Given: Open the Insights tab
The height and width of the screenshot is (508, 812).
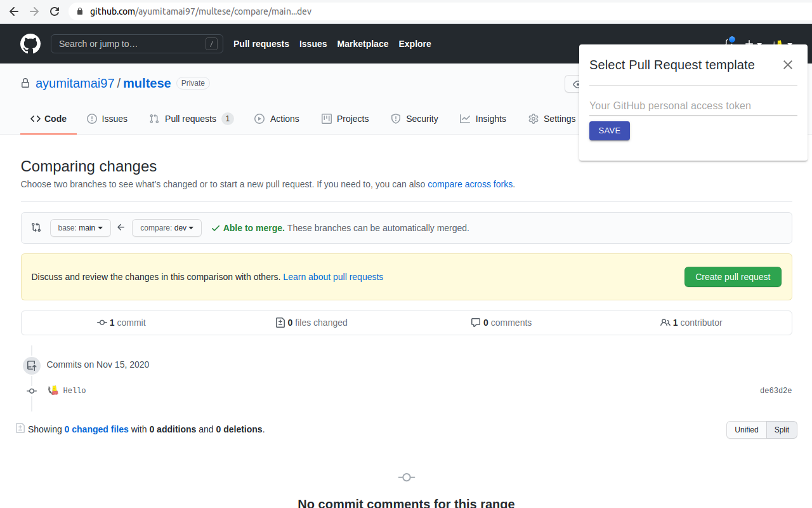Looking at the screenshot, I should coord(483,119).
